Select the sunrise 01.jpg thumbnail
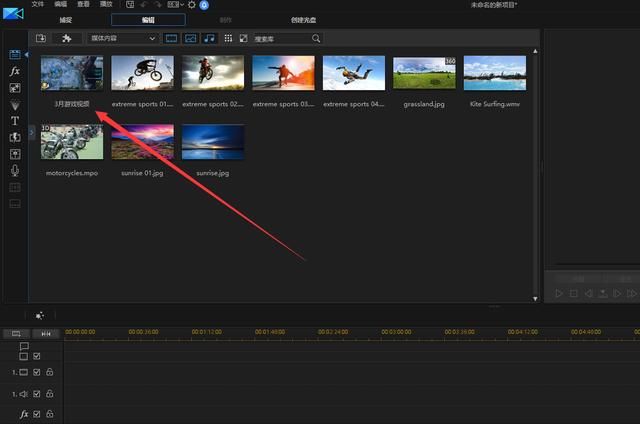This screenshot has height=424, width=640. [x=142, y=142]
